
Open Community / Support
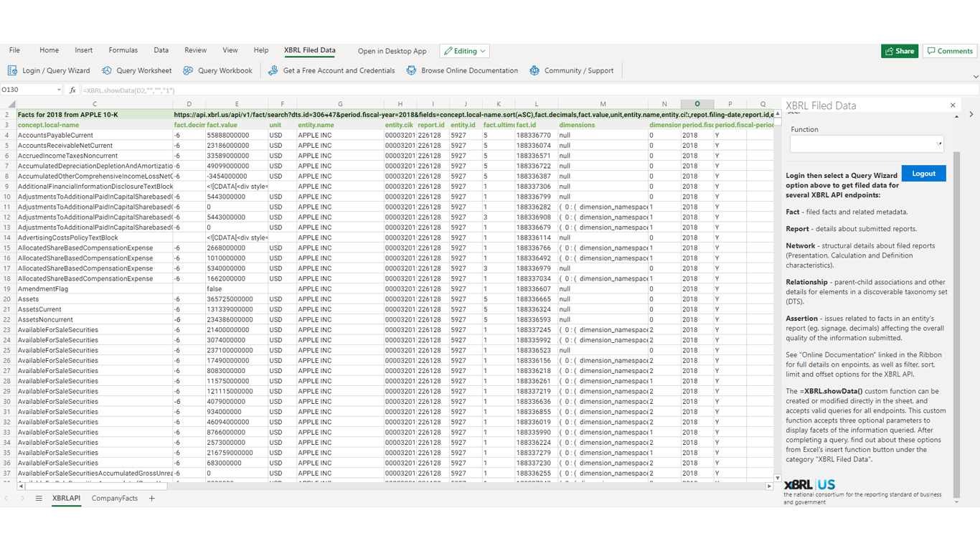pyautogui.click(x=572, y=70)
